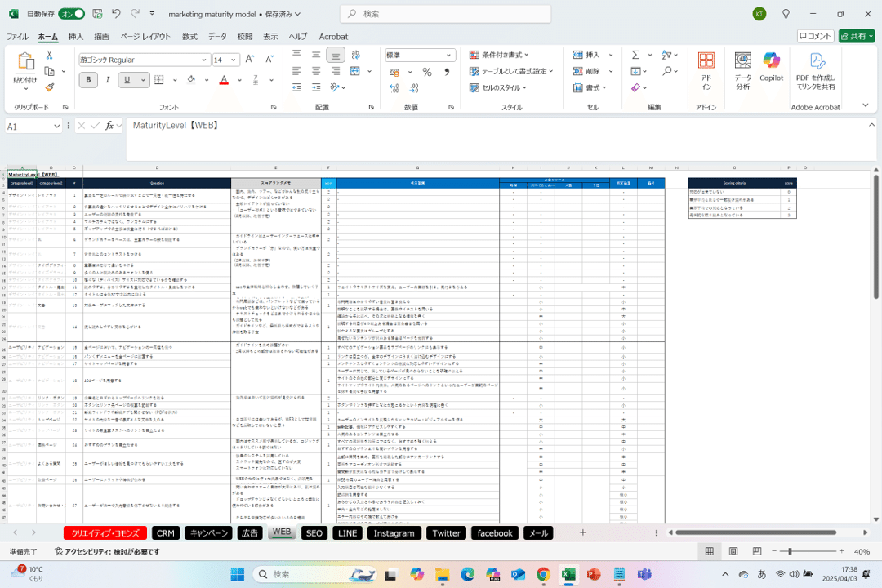The width and height of the screenshot is (882, 588).
Task: Open the font size dropdown
Action: (x=234, y=60)
